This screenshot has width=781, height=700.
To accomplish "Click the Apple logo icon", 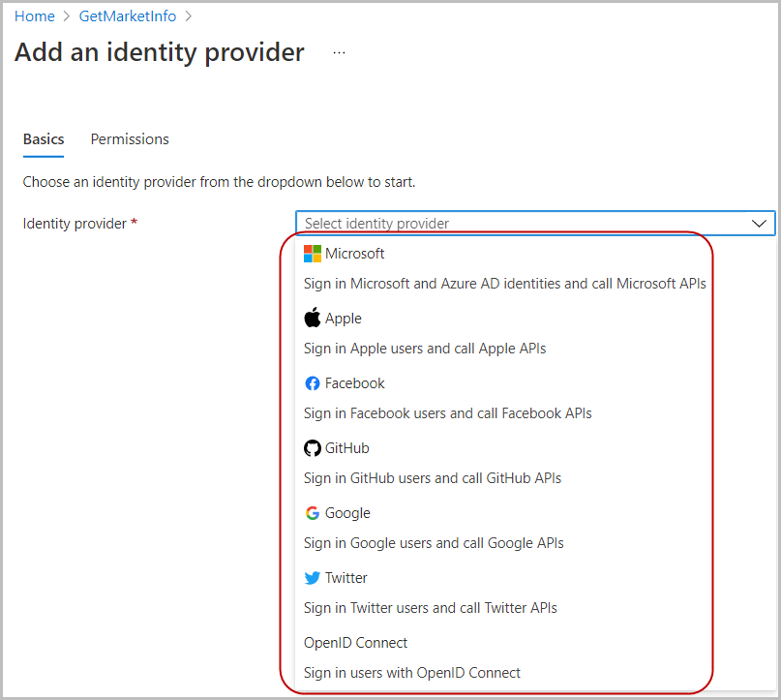I will [x=312, y=319].
